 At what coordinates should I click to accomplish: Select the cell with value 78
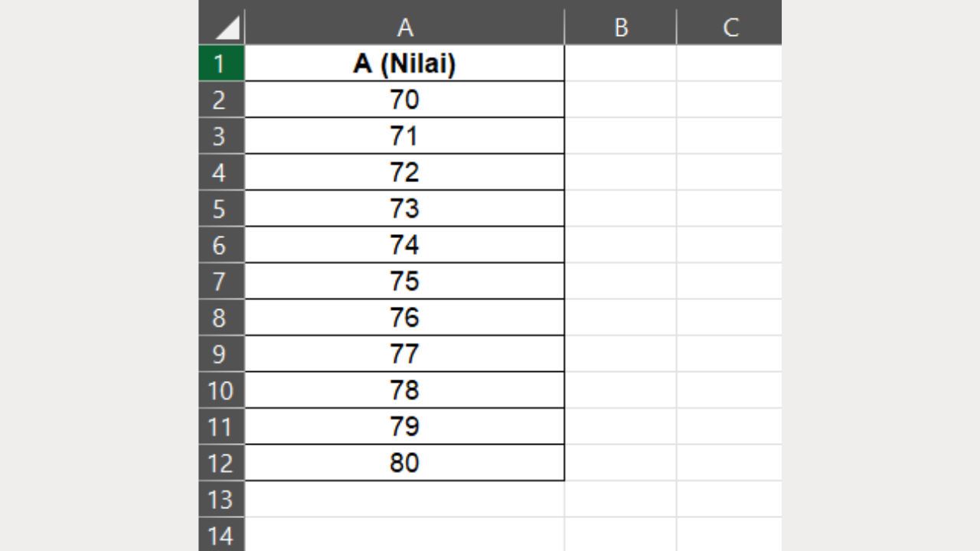point(405,390)
